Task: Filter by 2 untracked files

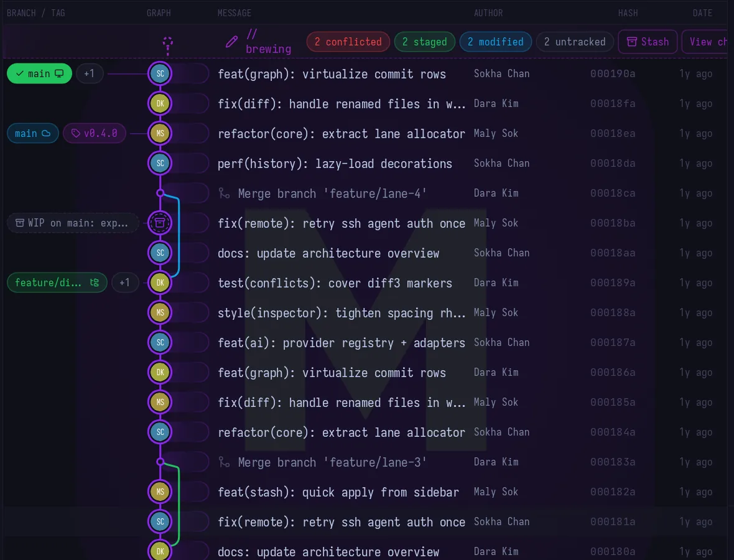Action: click(x=574, y=42)
